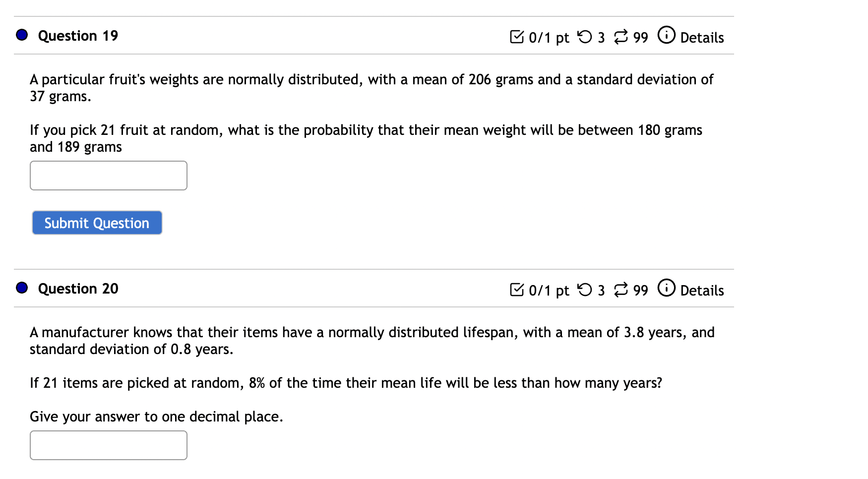Click the info icon next to Question 20 Details
The image size is (868, 479).
pyautogui.click(x=666, y=289)
